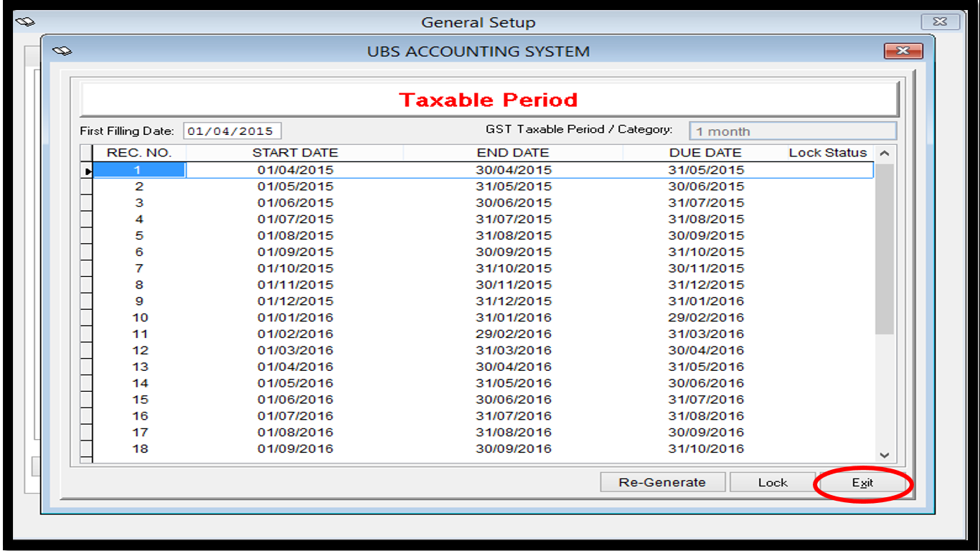The width and height of the screenshot is (980, 551).
Task: Select due date 31/10/2016 cell
Action: coord(706,449)
